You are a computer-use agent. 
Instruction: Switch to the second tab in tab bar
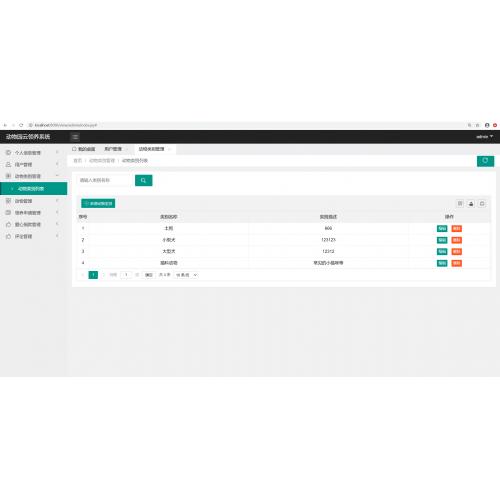(x=115, y=149)
